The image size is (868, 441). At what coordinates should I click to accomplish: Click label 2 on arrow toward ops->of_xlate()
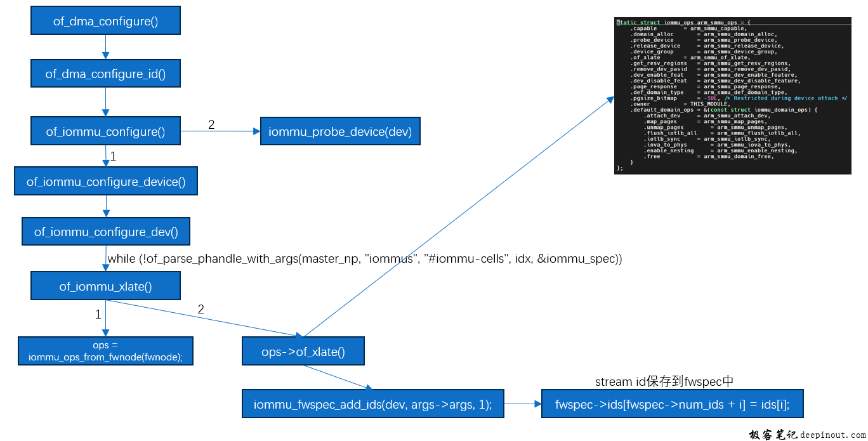click(201, 310)
